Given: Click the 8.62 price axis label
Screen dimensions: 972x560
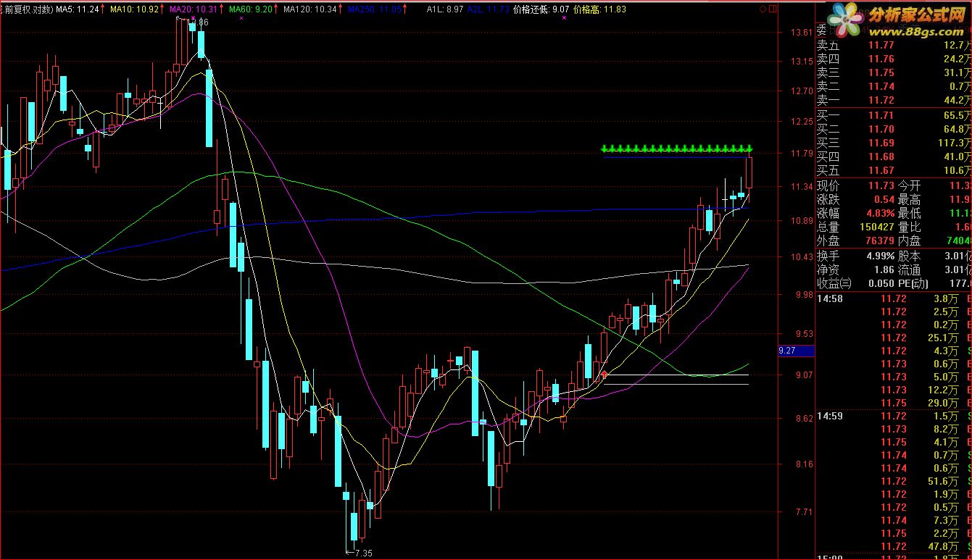Looking at the screenshot, I should [804, 419].
